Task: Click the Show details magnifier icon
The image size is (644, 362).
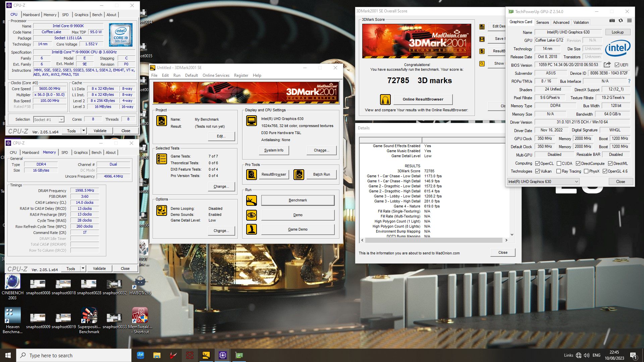Action: [x=482, y=64]
